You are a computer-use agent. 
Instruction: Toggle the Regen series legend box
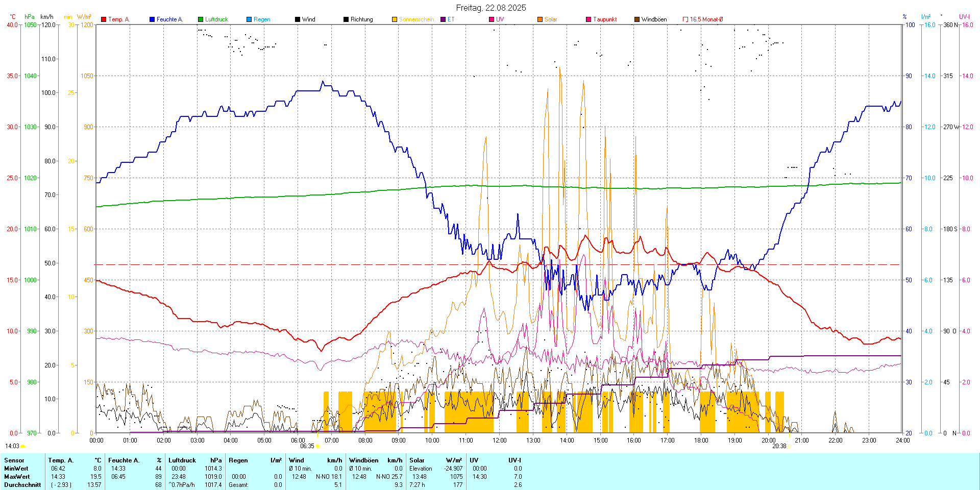(x=249, y=19)
